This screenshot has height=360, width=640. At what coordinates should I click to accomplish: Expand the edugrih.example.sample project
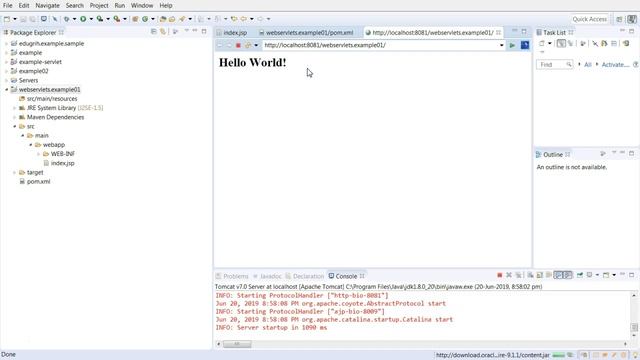coord(7,44)
